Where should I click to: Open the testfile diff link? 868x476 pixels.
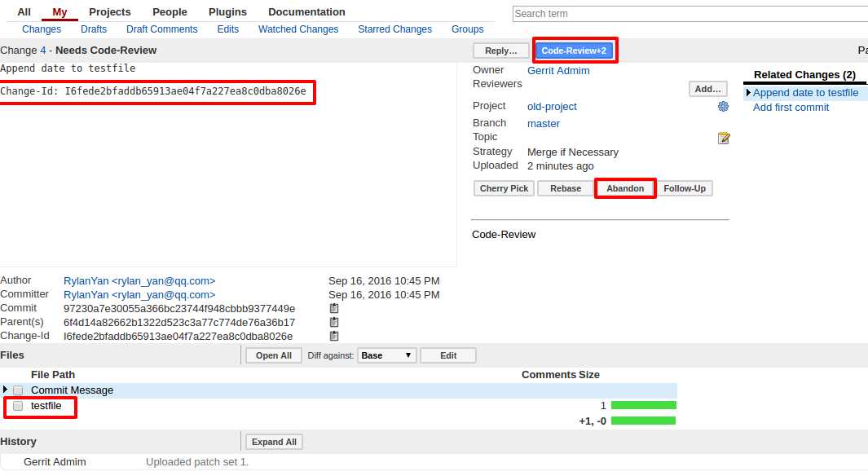pos(46,406)
